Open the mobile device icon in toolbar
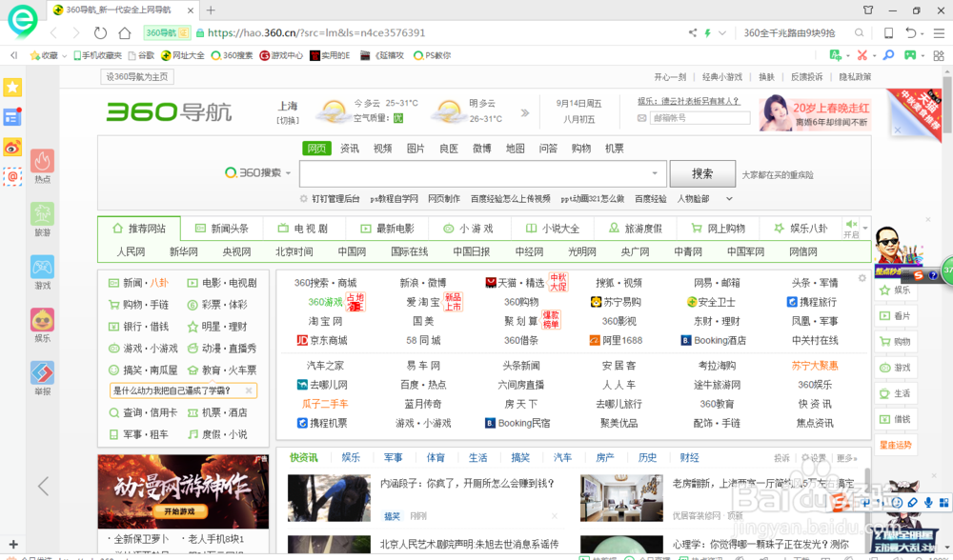 [888, 32]
